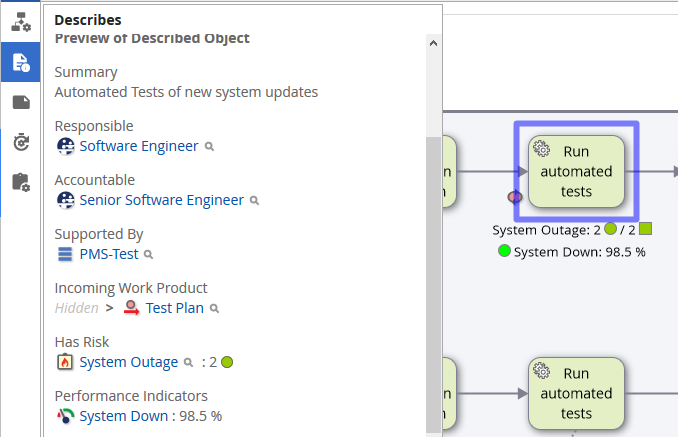The width and height of the screenshot is (678, 437).
Task: Open the refresh cycle sidebar icon
Action: point(21,142)
